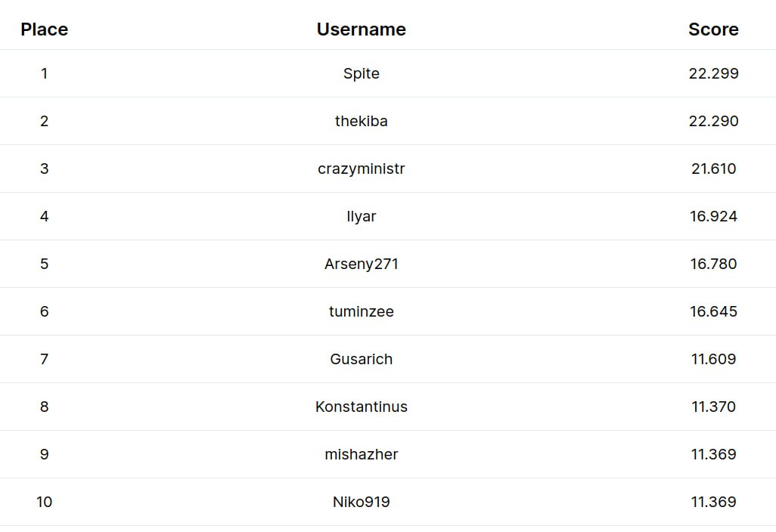Select username thekiba
The height and width of the screenshot is (532, 776).
click(361, 121)
